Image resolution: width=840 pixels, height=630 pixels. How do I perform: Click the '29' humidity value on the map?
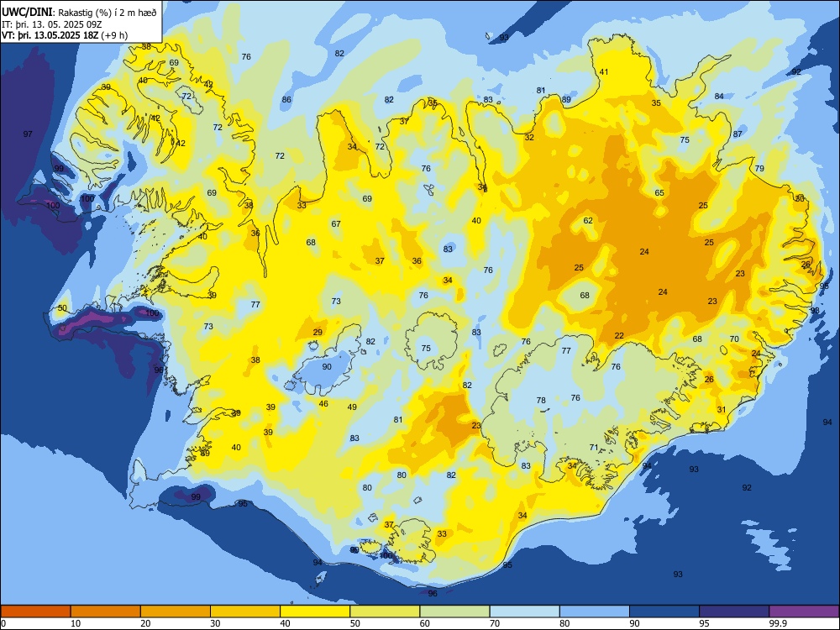[318, 332]
